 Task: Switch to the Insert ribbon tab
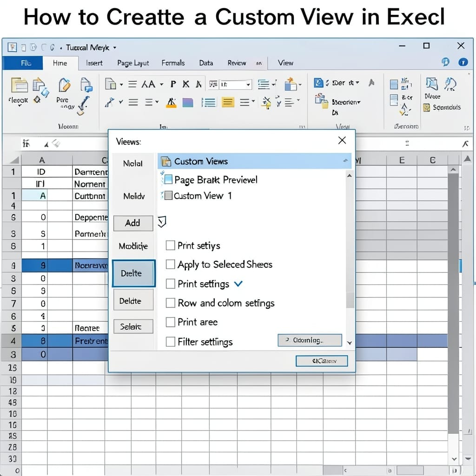94,63
